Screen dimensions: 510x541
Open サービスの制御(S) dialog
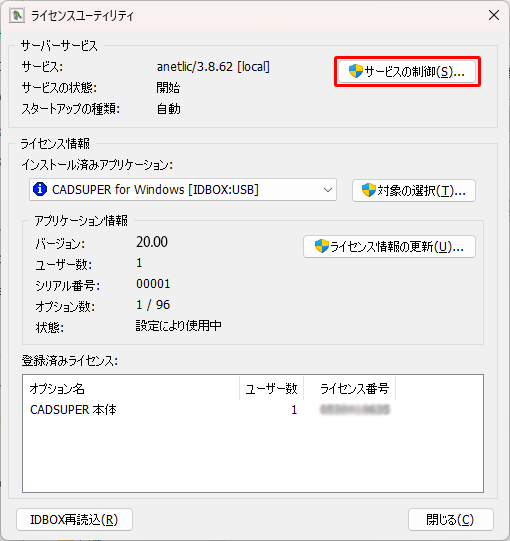pos(407,71)
